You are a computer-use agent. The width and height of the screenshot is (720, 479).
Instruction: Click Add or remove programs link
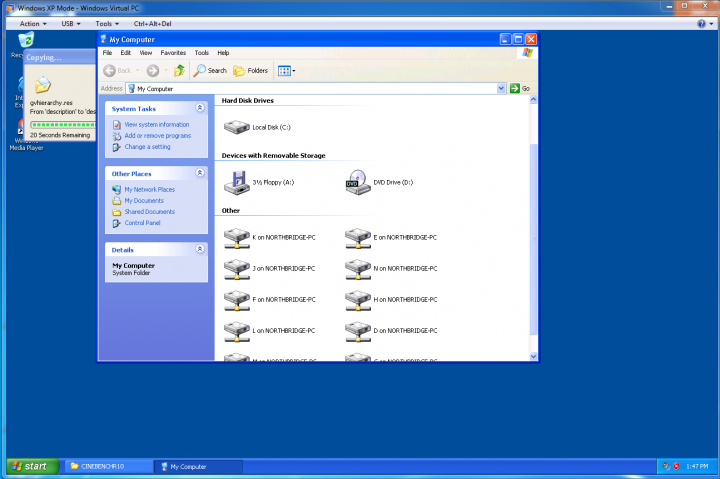tap(158, 135)
